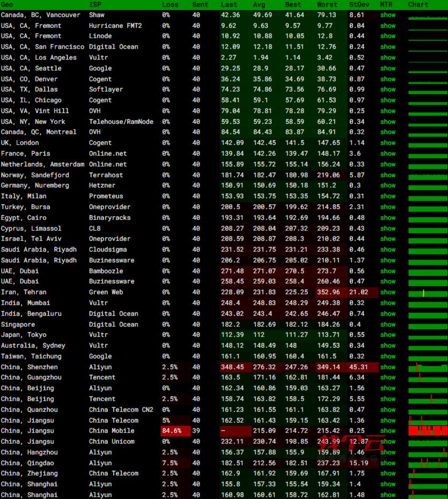Show MTR for Softlayer in Dallas
This screenshot has width=448, height=499.
pos(388,90)
